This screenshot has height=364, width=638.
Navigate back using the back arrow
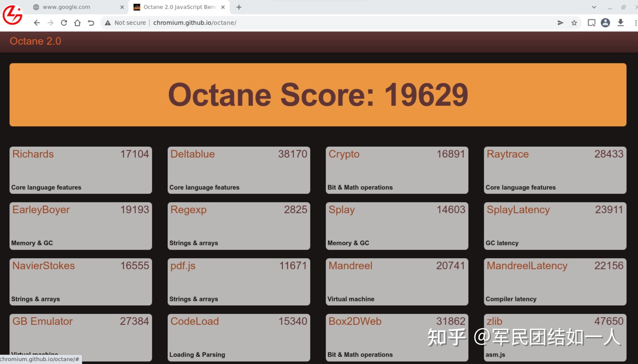pyautogui.click(x=36, y=23)
